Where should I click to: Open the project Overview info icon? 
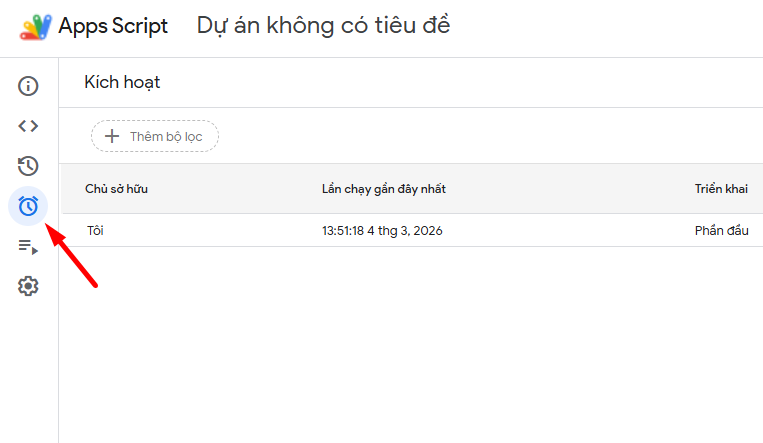28,86
